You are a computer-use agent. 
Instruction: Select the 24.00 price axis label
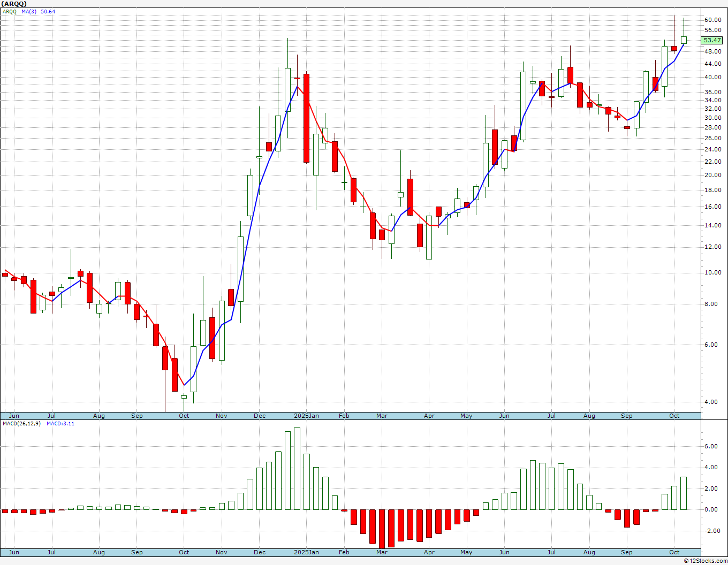point(712,149)
